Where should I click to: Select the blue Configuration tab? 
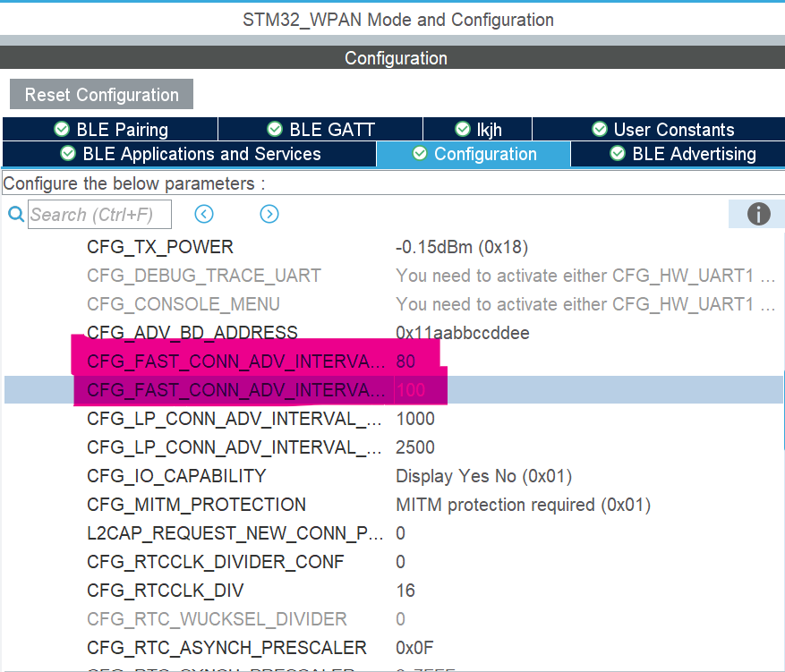[474, 154]
